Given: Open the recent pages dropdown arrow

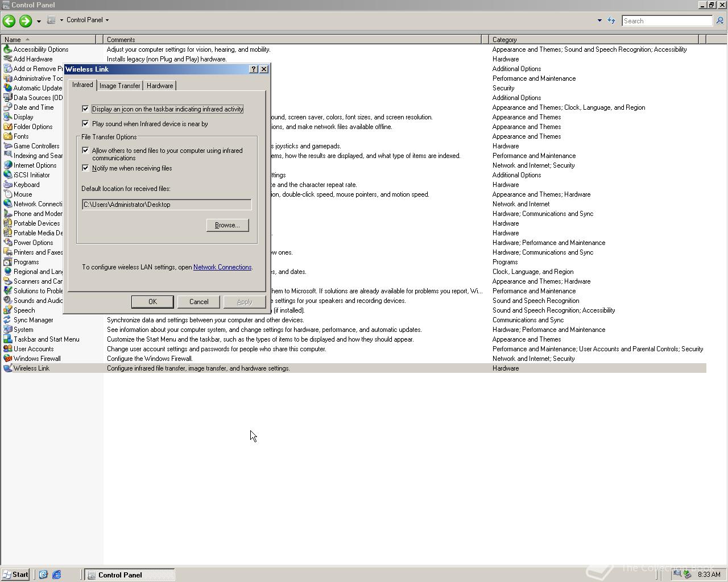Looking at the screenshot, I should pyautogui.click(x=39, y=21).
